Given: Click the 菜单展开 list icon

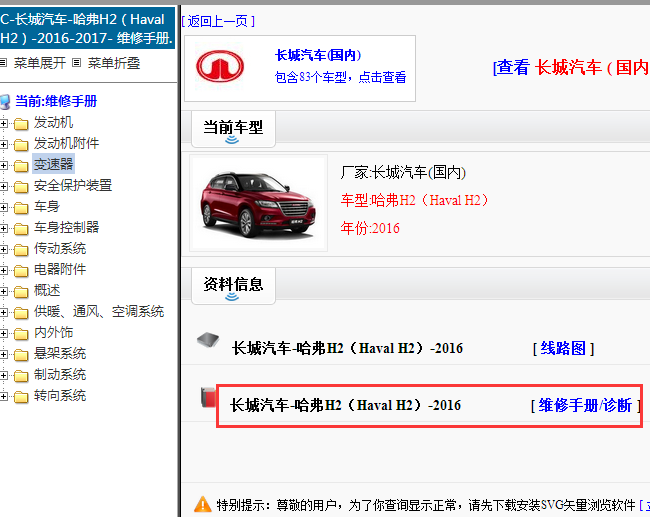Looking at the screenshot, I should click(x=3, y=63).
